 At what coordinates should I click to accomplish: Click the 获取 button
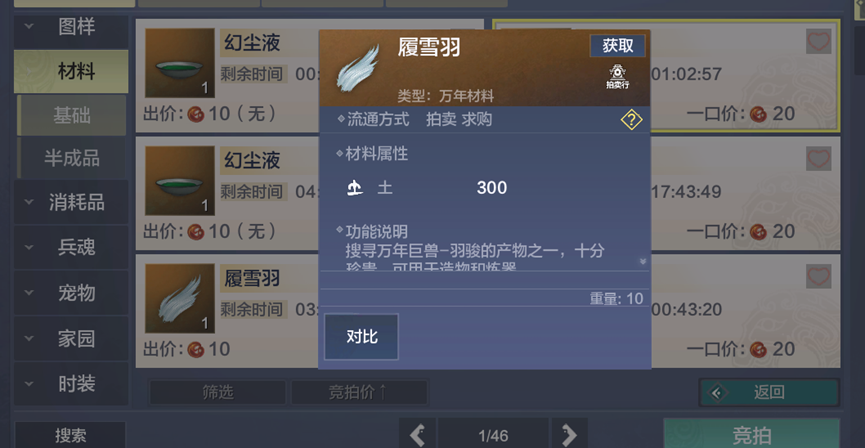617,46
